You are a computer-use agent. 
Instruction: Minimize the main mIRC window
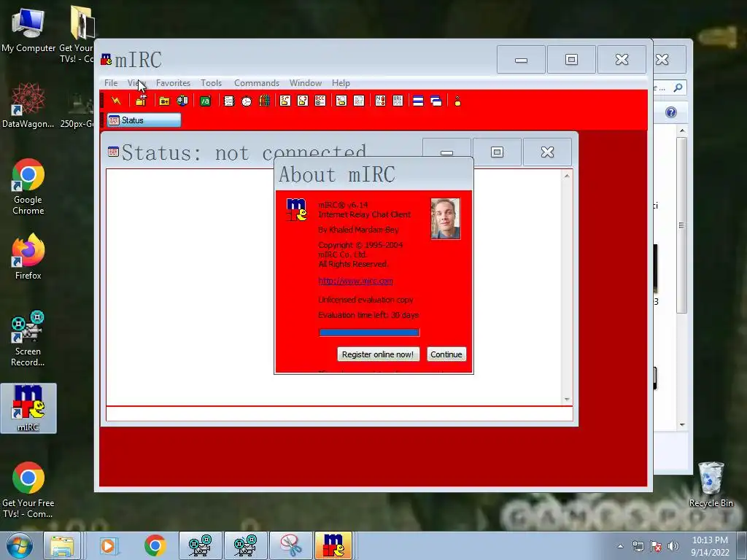point(521,60)
